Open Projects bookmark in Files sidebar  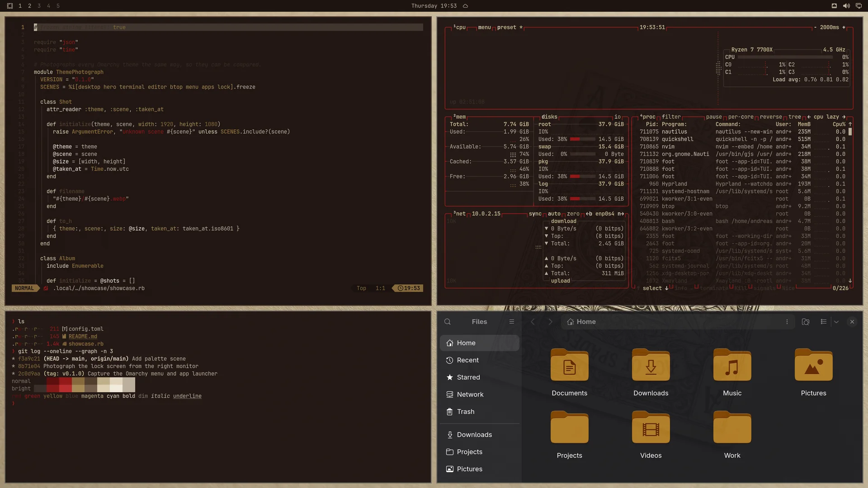pos(480,452)
